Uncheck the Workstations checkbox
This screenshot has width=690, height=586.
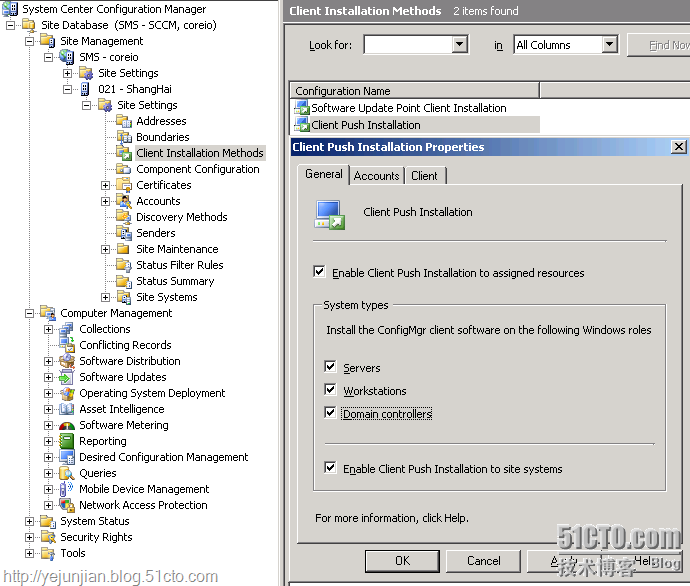point(330,389)
